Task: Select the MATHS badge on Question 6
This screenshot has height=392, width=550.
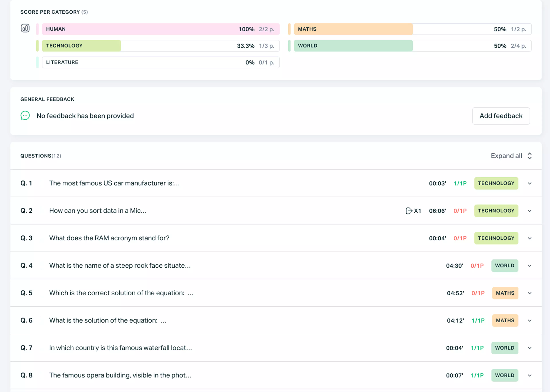Action: point(505,320)
